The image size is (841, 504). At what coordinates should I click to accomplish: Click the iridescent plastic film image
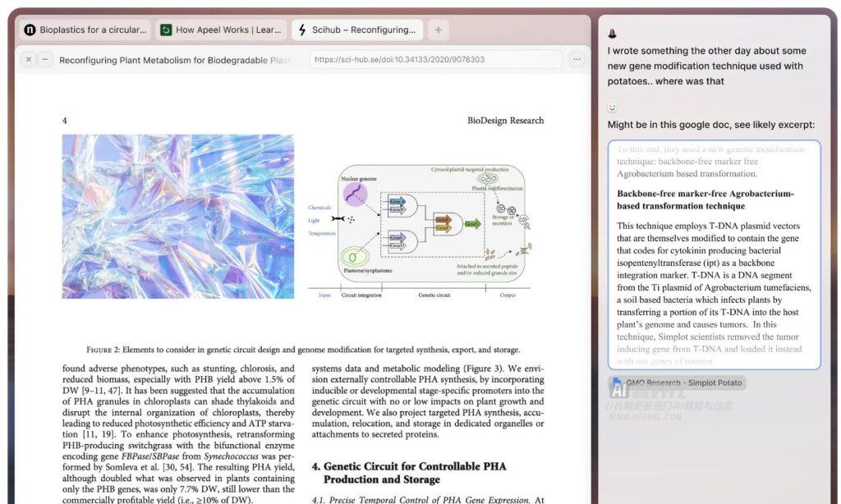178,217
